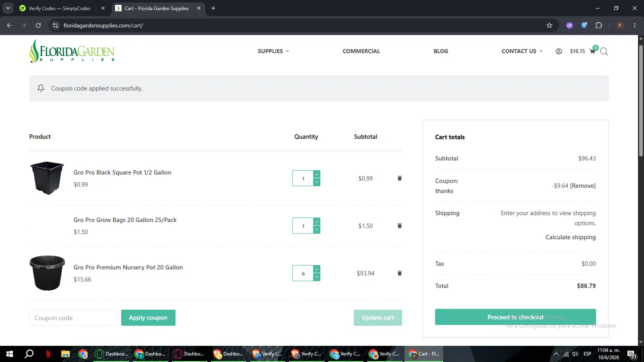644x362 pixels.
Task: Show hidden system tray icons
Action: tap(556, 354)
